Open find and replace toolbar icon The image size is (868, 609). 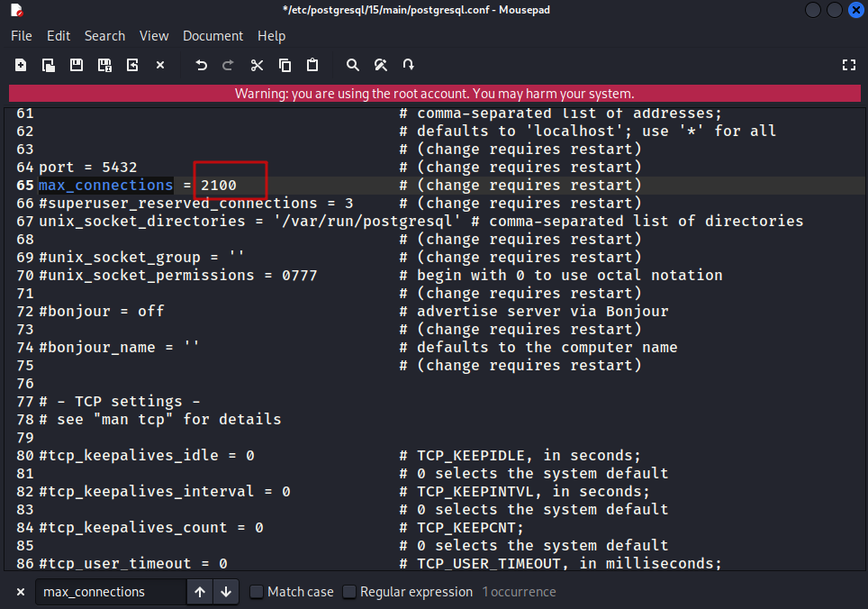point(381,66)
